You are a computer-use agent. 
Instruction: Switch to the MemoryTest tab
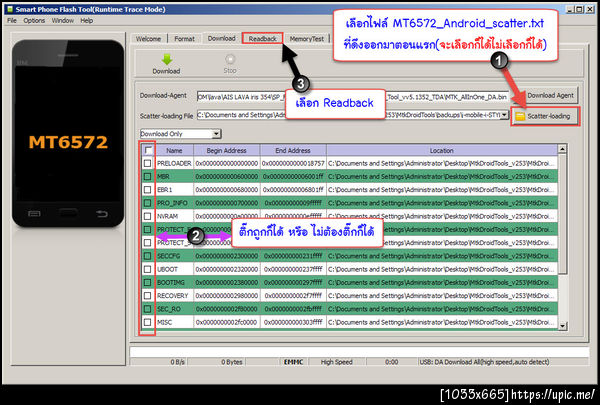tap(307, 39)
